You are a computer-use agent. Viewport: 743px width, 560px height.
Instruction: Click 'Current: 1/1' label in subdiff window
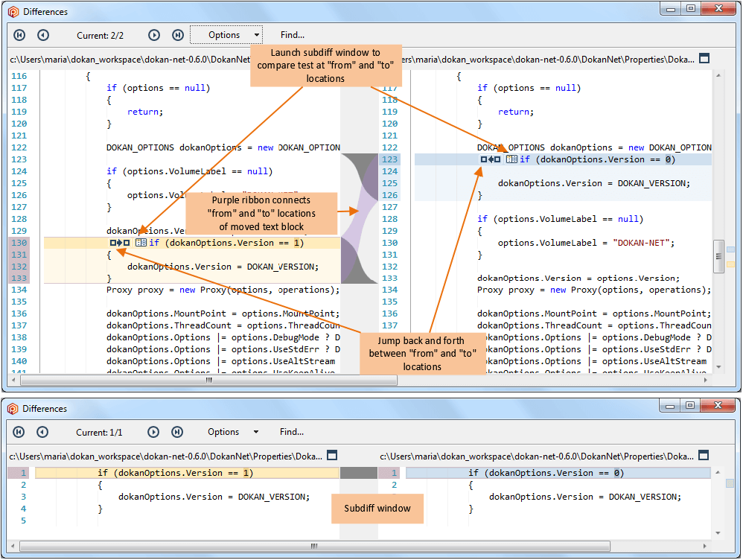point(99,433)
